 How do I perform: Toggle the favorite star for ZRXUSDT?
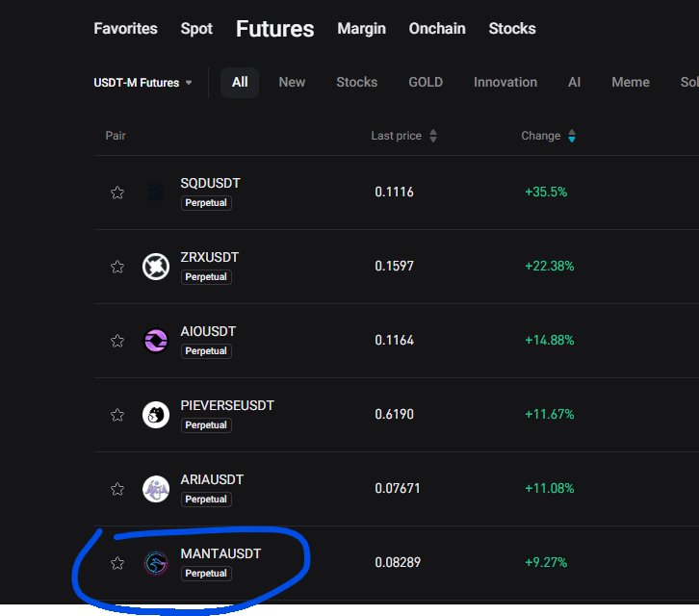pyautogui.click(x=117, y=267)
